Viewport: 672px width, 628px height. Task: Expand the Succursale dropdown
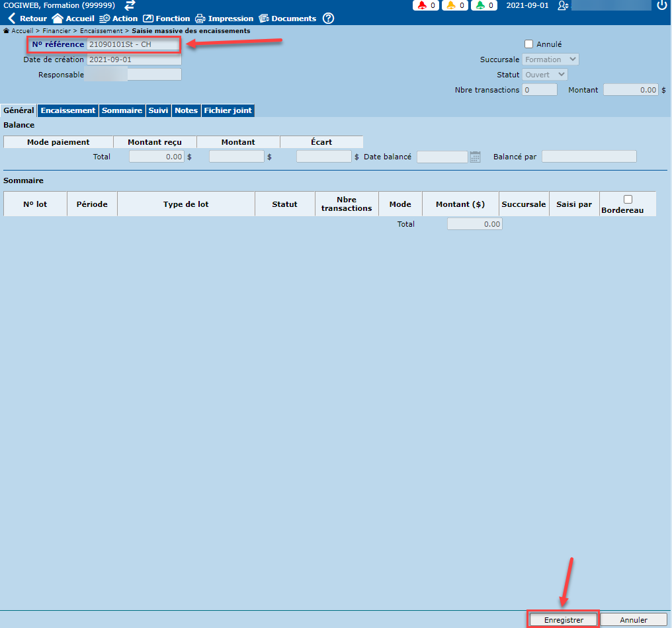click(550, 59)
